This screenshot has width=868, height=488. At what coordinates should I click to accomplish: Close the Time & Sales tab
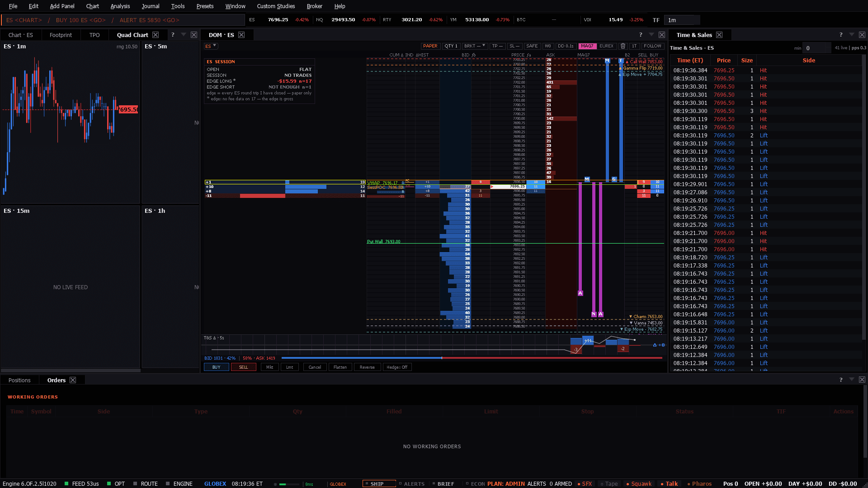click(719, 35)
